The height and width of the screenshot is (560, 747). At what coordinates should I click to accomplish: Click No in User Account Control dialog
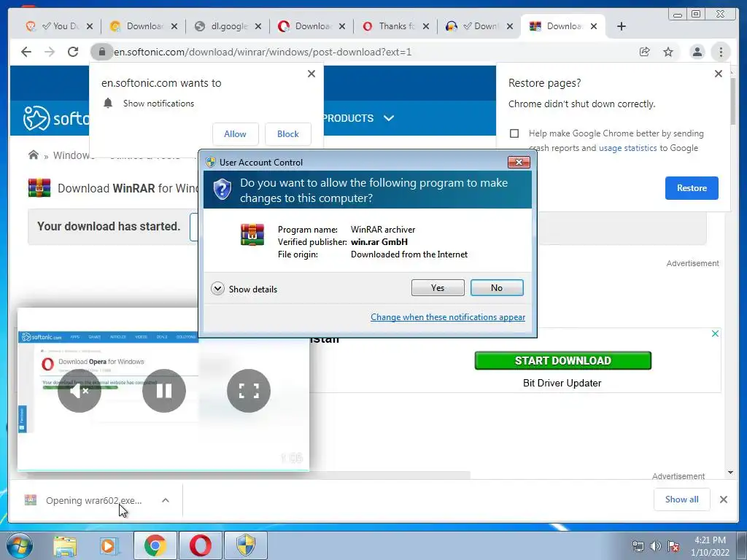(x=496, y=287)
